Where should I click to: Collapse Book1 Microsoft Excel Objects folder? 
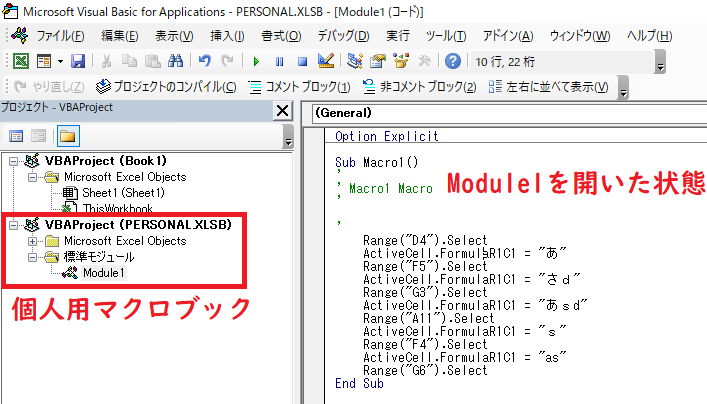[32, 177]
